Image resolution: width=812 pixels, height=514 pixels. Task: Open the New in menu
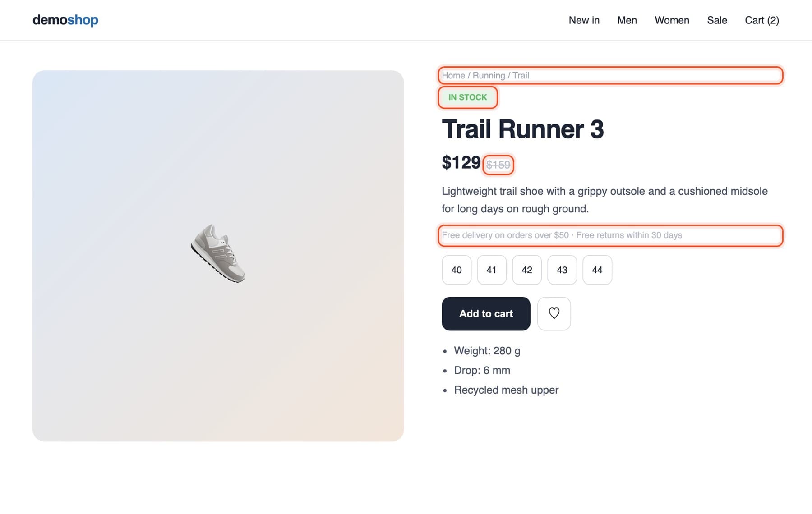point(584,20)
